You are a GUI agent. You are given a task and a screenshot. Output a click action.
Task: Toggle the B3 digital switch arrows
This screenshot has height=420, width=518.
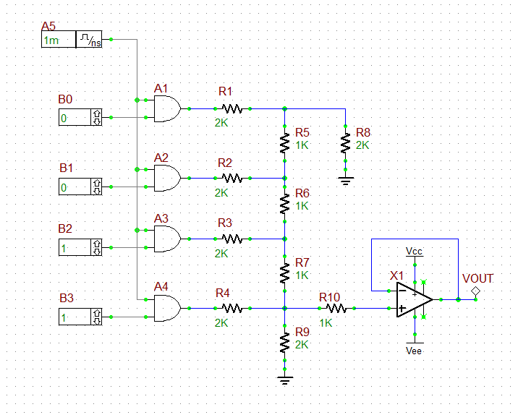(x=96, y=317)
